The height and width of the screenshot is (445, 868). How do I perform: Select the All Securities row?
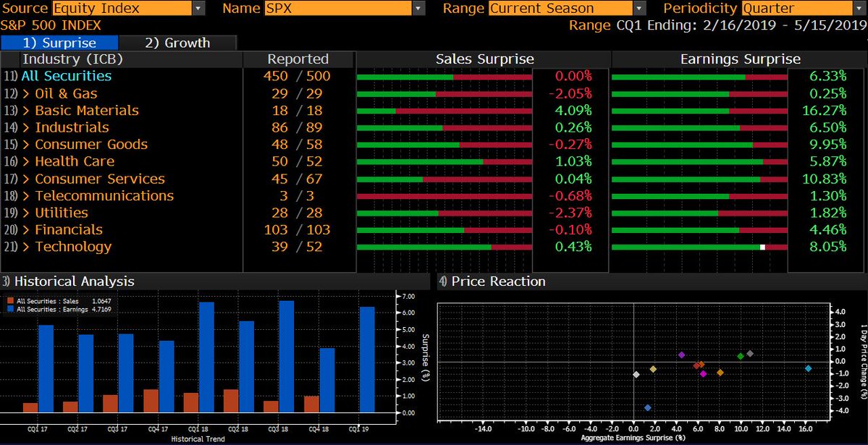[67, 76]
